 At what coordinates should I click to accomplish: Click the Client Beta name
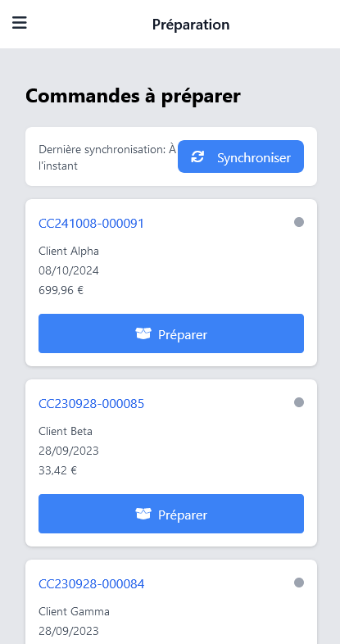tap(66, 431)
